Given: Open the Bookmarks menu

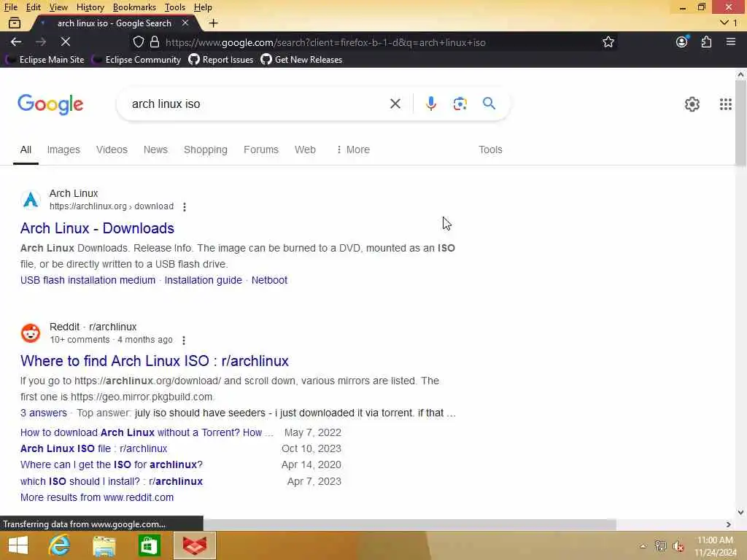Looking at the screenshot, I should click(x=134, y=7).
